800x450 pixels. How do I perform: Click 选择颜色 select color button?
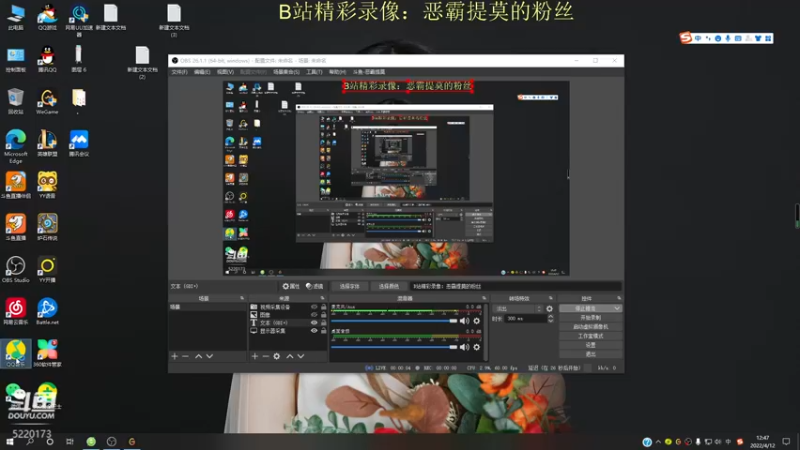[x=389, y=286]
